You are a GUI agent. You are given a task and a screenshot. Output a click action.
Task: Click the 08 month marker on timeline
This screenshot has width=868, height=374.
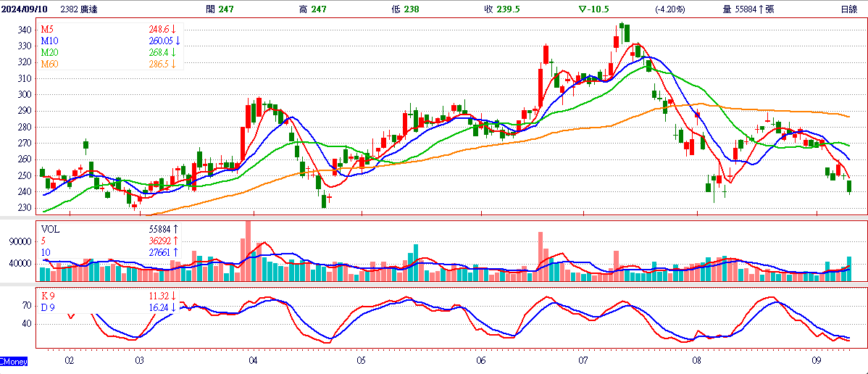tap(697, 361)
